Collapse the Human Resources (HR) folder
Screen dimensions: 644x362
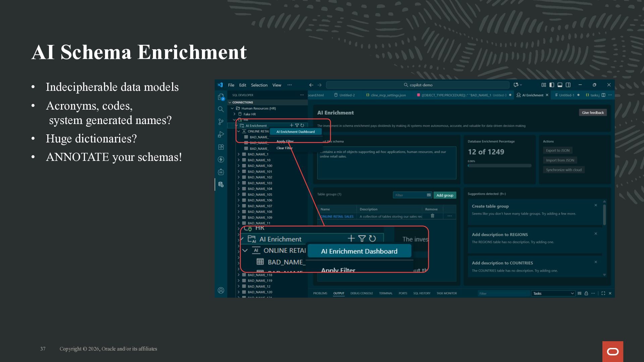click(x=232, y=108)
